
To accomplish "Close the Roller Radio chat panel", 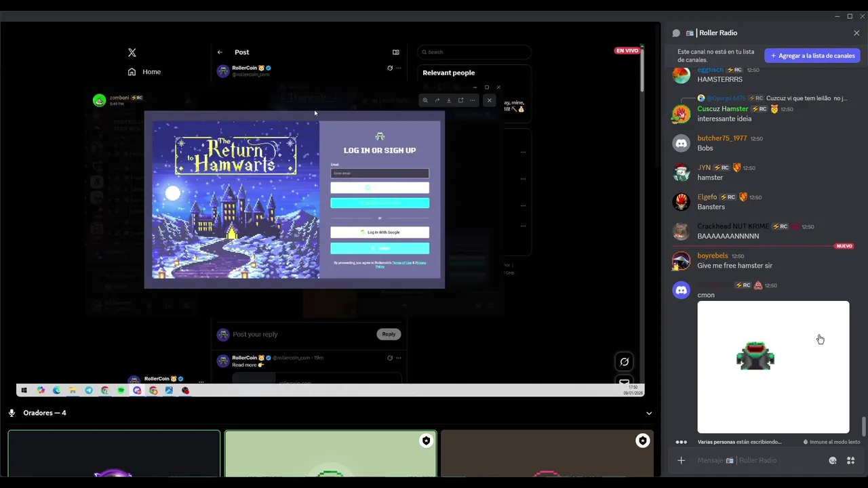I will [856, 33].
